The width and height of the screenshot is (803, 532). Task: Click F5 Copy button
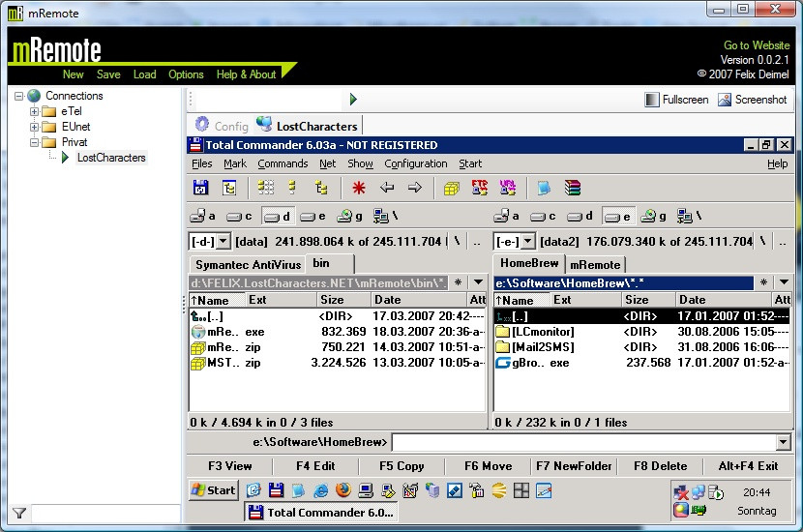402,466
